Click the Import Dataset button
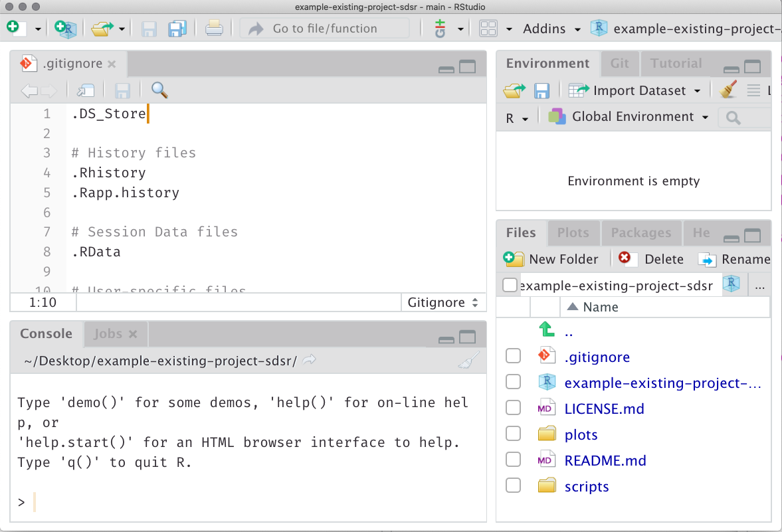 point(635,90)
